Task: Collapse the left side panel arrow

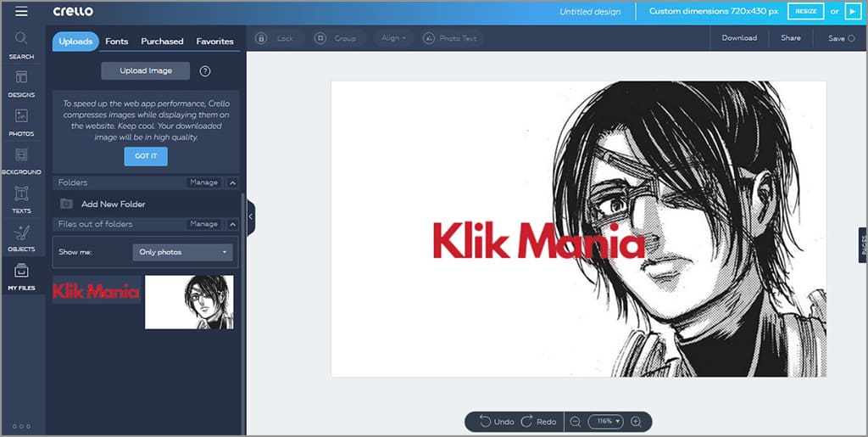Action: pos(251,218)
